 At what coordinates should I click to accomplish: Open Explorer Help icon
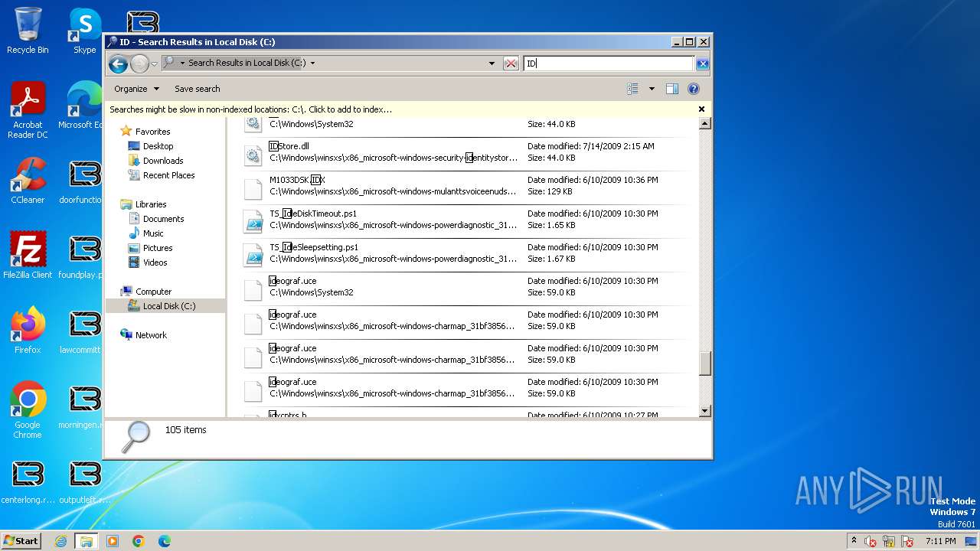point(694,89)
